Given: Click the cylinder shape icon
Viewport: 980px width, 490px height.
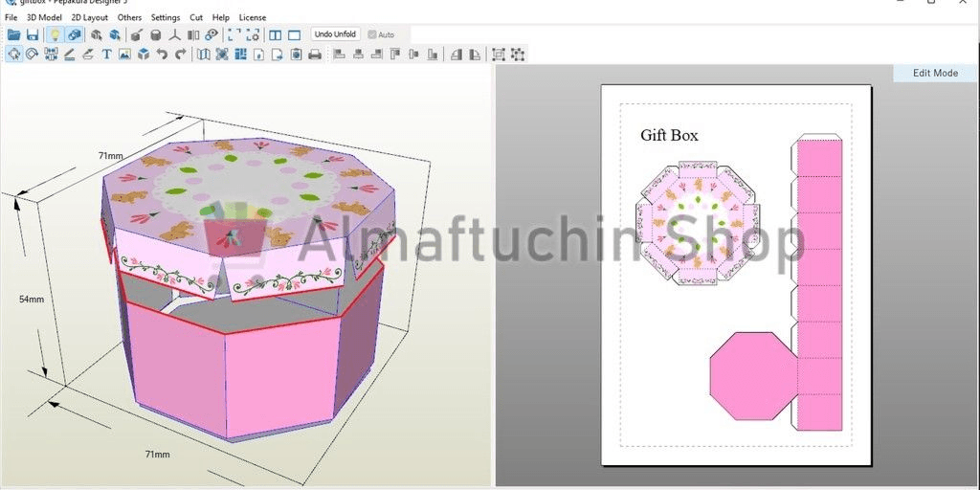Looking at the screenshot, I should pos(156,35).
